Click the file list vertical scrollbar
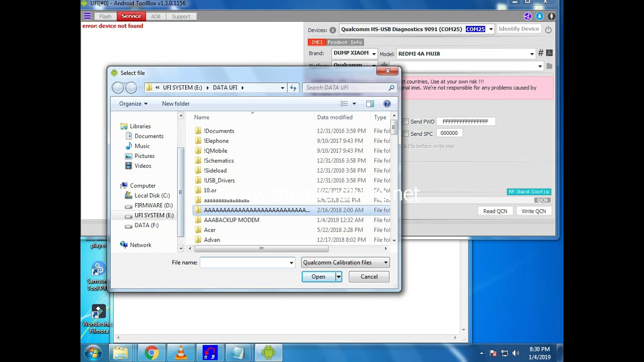The width and height of the screenshot is (644, 362). [394, 127]
